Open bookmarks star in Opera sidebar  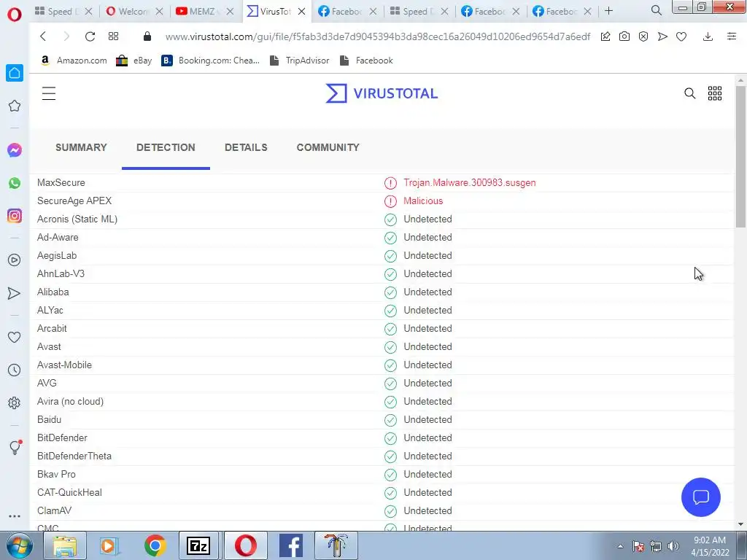15,106
